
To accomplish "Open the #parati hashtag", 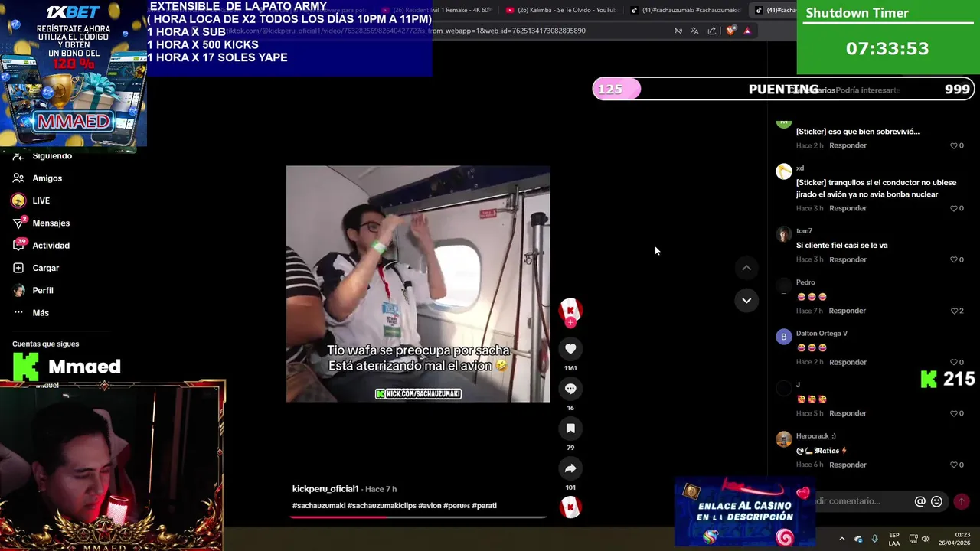I will pos(485,506).
